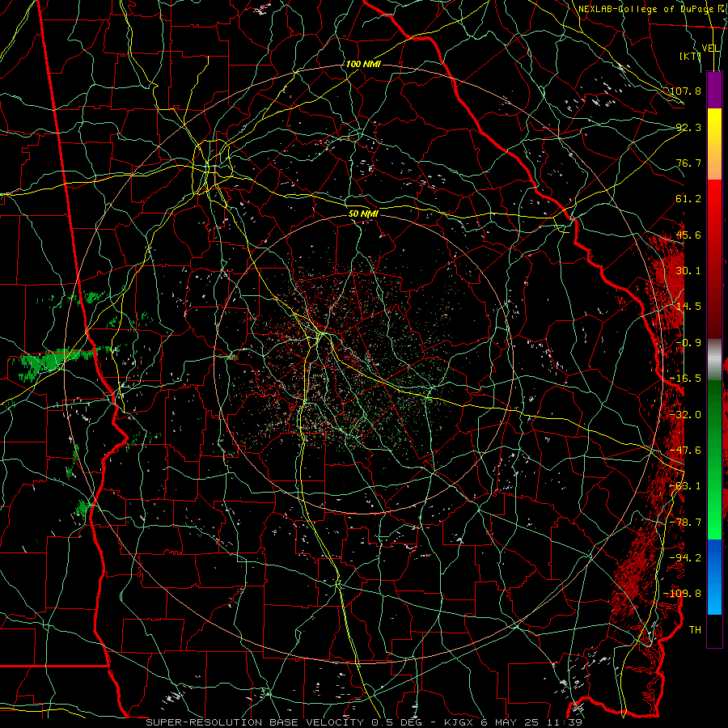The width and height of the screenshot is (728, 728).
Task: Select the -0.9 velocity scale value
Action: pos(689,343)
